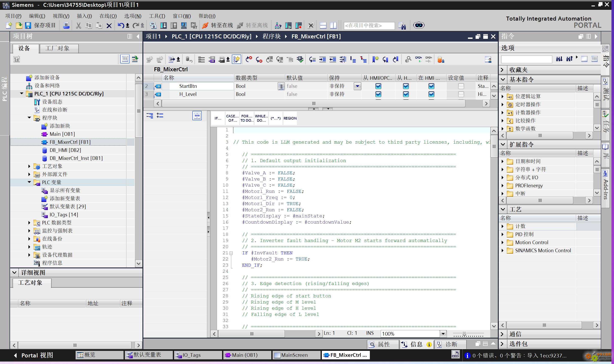
Task: Collapse the 基本指令 section
Action: [503, 80]
